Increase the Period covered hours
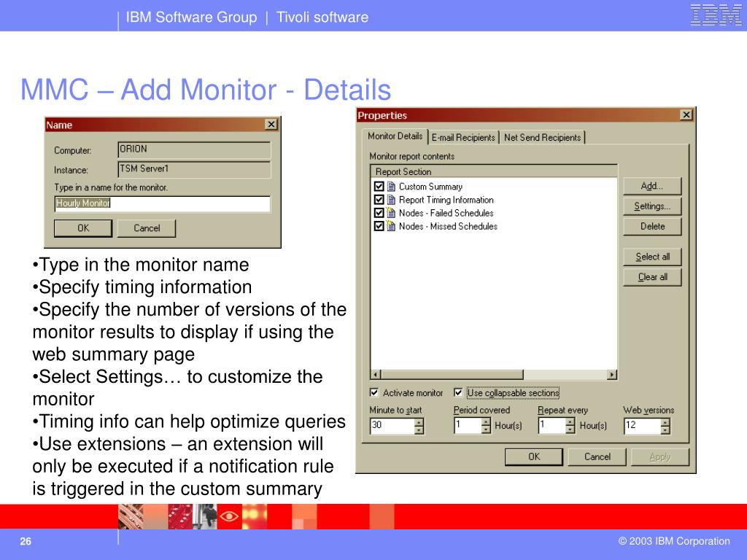The width and height of the screenshot is (747, 560). pyautogui.click(x=485, y=421)
